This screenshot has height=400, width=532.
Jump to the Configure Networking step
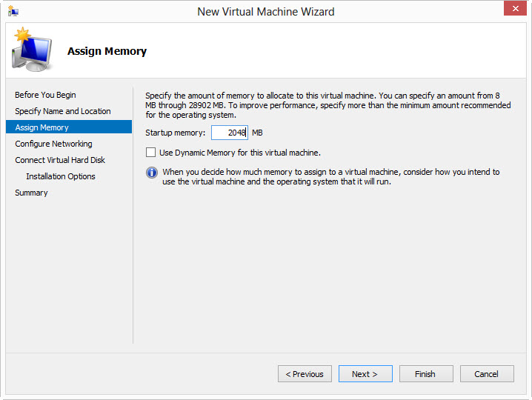click(x=53, y=144)
